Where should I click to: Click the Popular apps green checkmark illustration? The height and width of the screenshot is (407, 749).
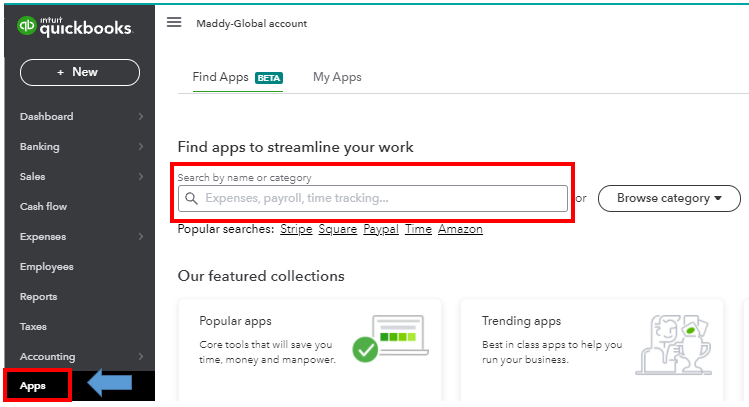click(x=365, y=350)
